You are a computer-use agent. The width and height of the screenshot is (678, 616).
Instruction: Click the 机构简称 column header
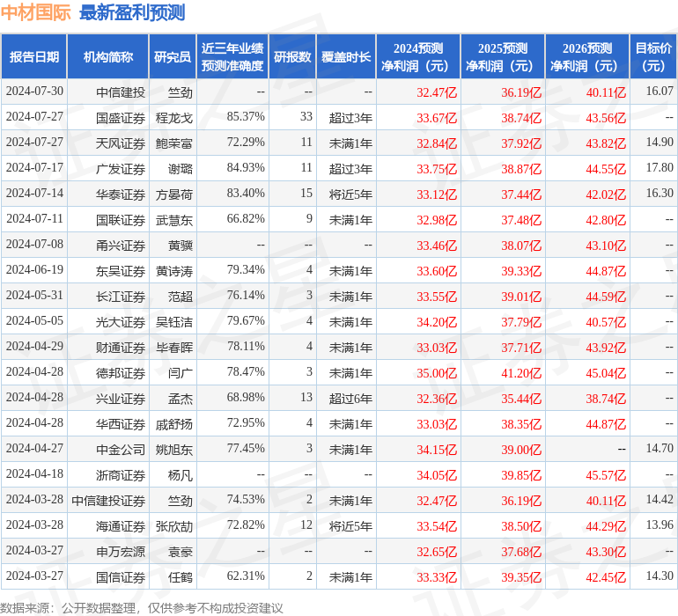click(108, 56)
